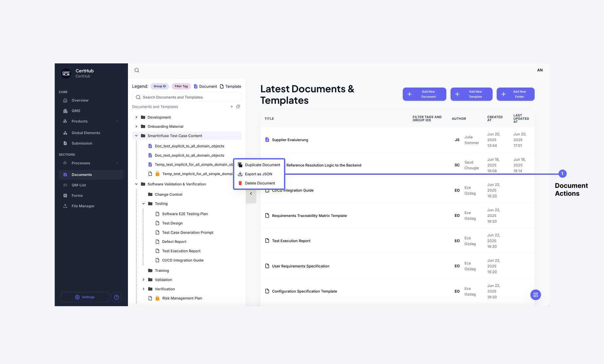
Task: Click the Add New Template button
Action: 471,94
